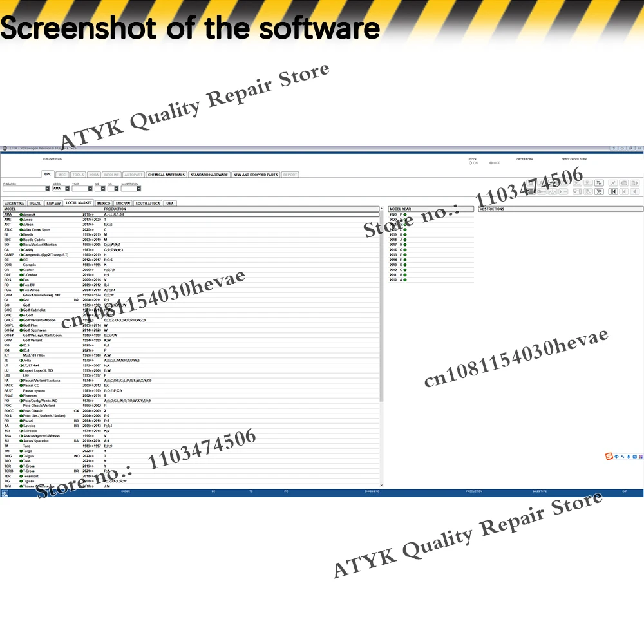Click the previous single-arrow navigation icon
644x644 pixels.
click(635, 191)
